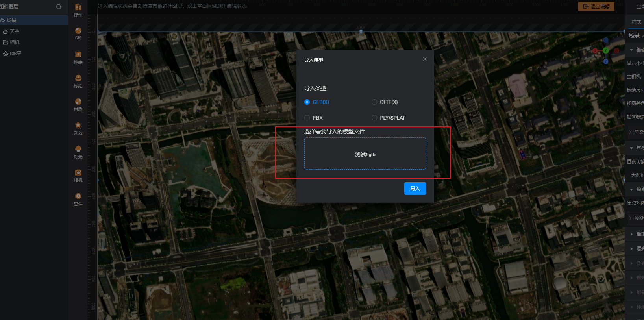The width and height of the screenshot is (644, 320).
Task: Open the 动效 effects category
Action: tap(78, 128)
